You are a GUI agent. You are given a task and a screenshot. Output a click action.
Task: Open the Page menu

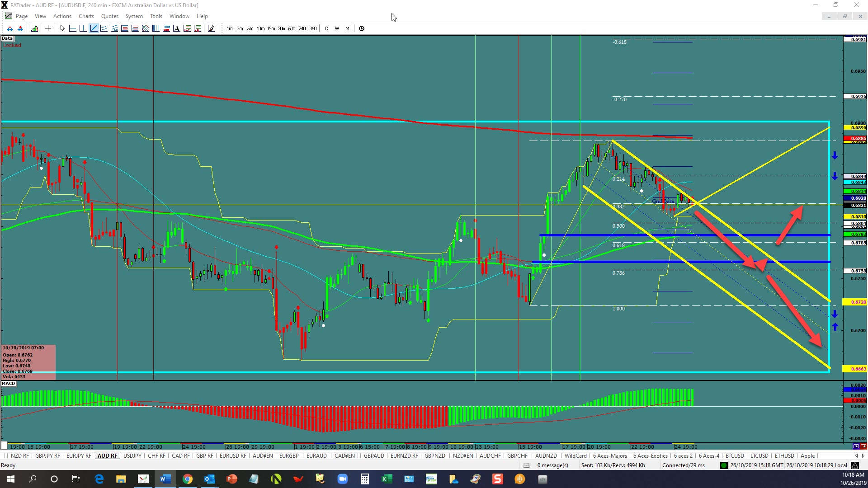click(21, 16)
